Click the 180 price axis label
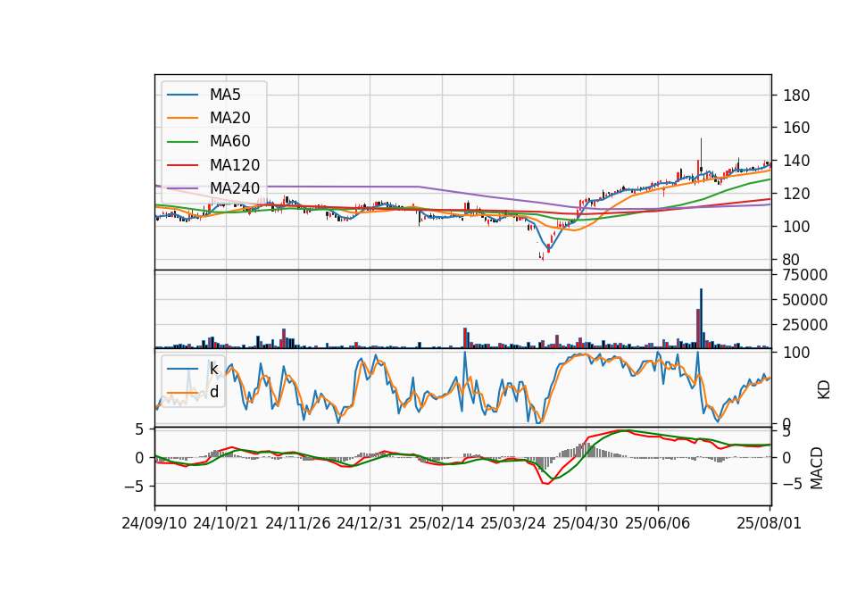Image resolution: width=857 pixels, height=616 pixels. pyautogui.click(x=796, y=96)
